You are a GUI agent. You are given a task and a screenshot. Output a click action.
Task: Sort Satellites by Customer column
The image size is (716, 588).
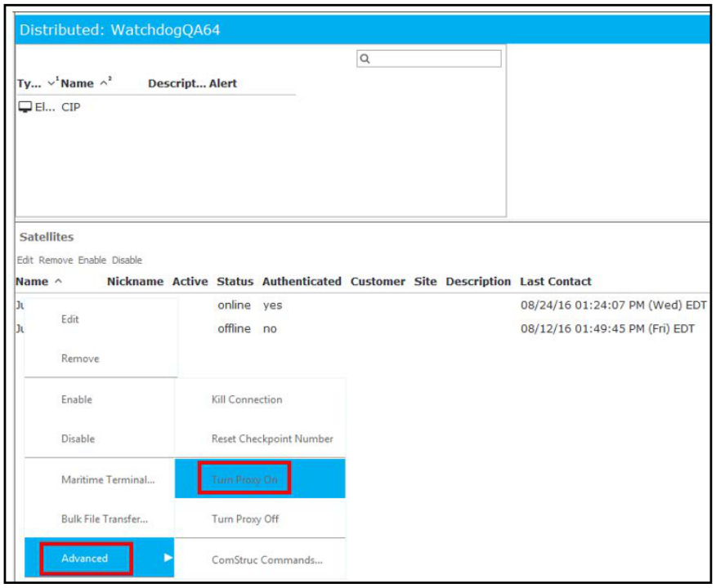tap(378, 282)
